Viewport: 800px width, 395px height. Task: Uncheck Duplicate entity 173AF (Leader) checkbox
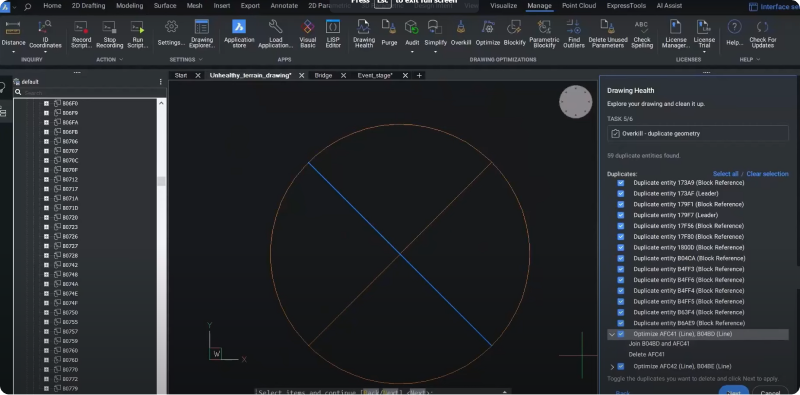click(x=620, y=193)
